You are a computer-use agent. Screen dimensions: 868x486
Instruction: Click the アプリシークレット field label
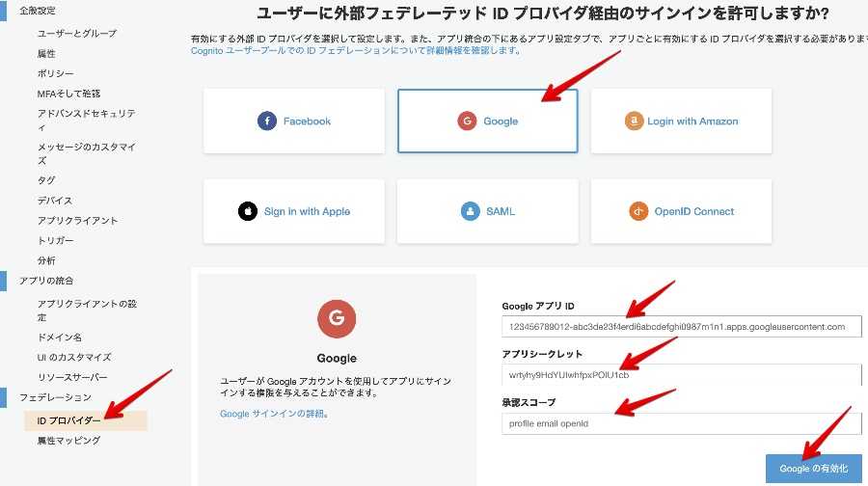coord(542,354)
